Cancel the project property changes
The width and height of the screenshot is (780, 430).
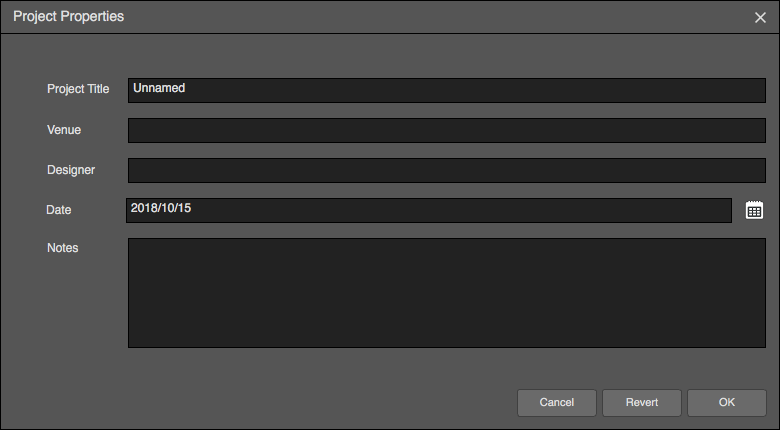pyautogui.click(x=557, y=403)
